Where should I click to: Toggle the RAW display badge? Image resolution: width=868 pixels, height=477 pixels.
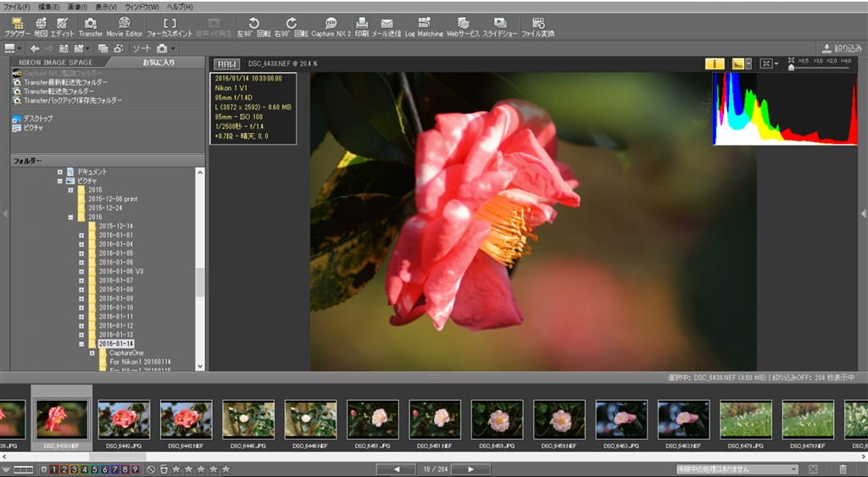click(226, 64)
